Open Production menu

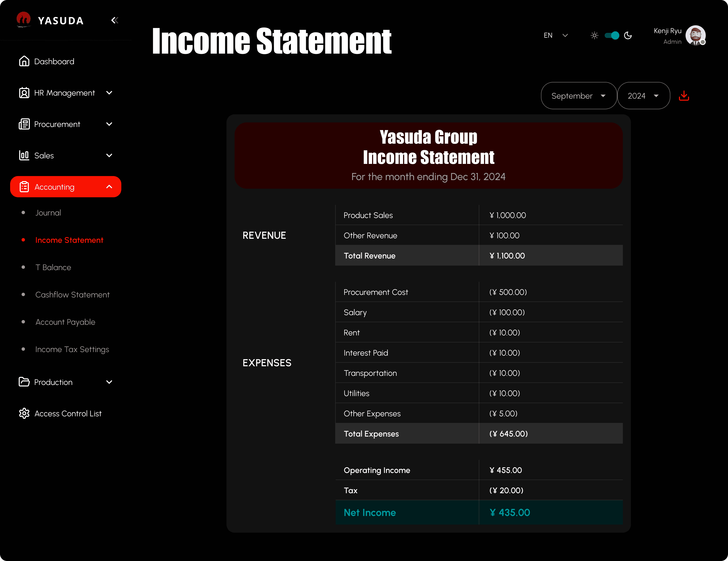66,382
